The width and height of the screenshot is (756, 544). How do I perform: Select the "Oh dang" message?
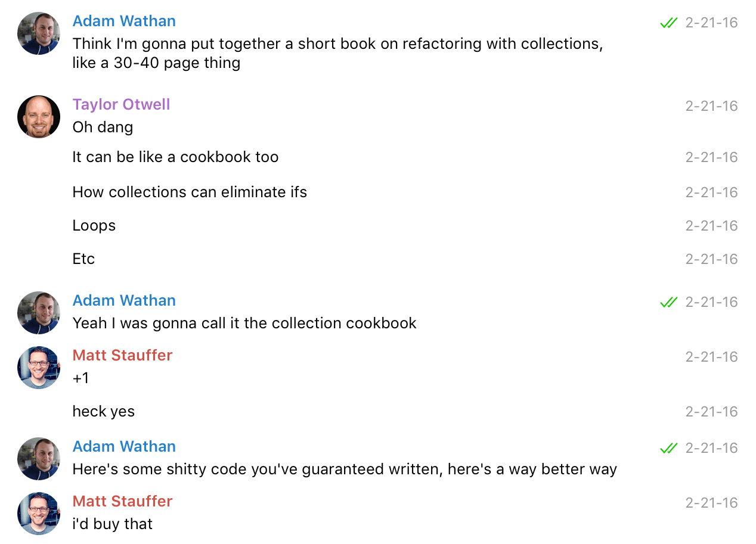click(103, 128)
